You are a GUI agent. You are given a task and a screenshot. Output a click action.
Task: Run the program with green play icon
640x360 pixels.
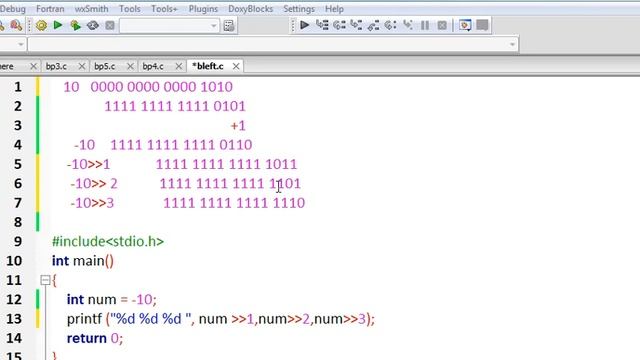58,25
